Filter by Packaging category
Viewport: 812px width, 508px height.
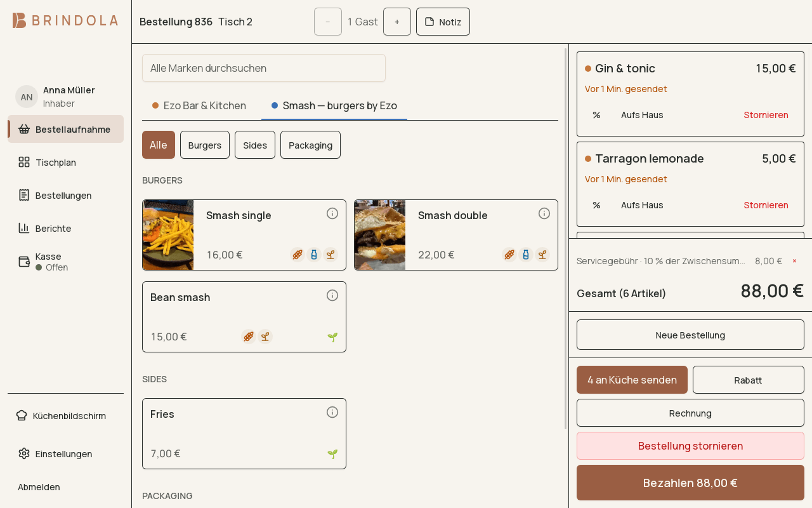click(x=310, y=145)
